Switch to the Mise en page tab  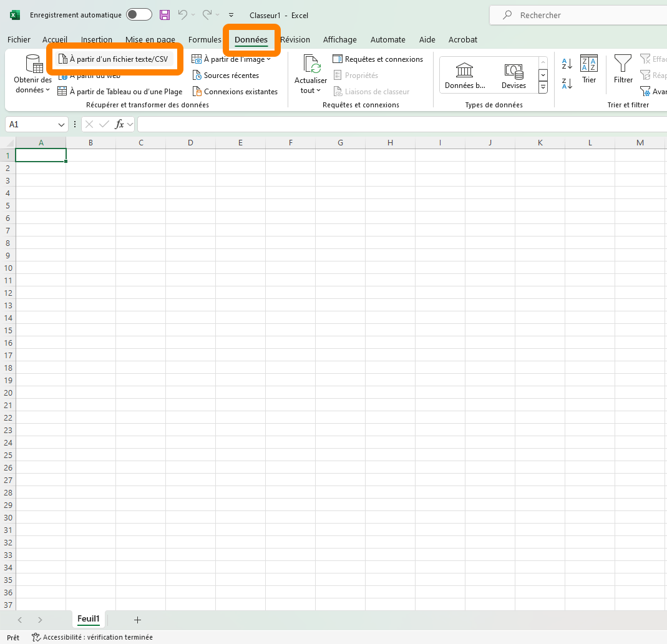[x=150, y=39]
